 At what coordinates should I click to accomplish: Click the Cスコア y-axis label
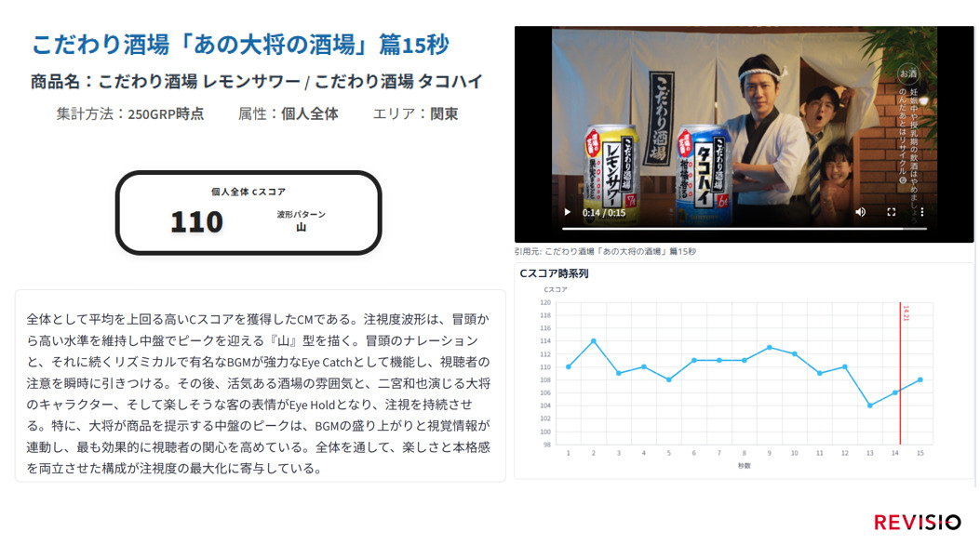pos(555,289)
